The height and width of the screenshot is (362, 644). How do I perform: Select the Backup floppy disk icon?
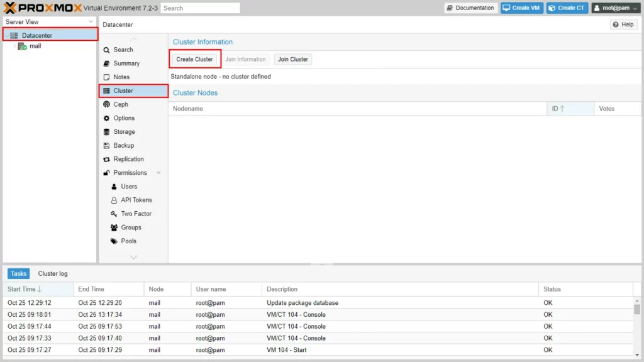click(x=107, y=145)
